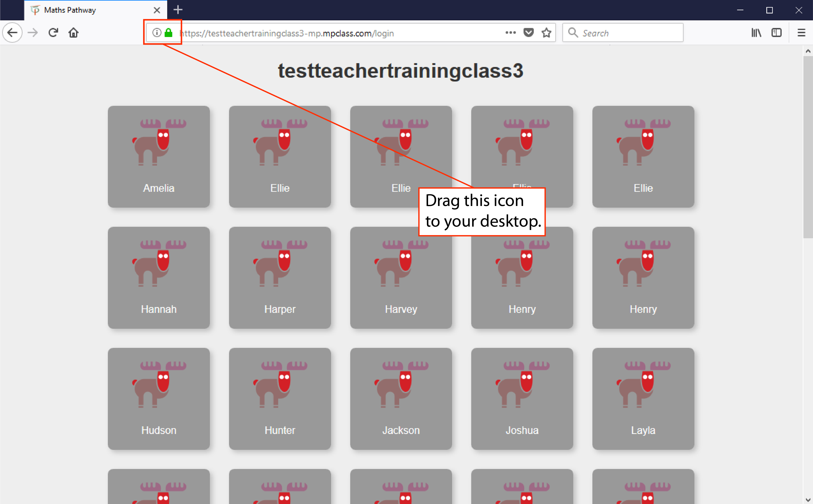Go back using the browser back arrow
813x504 pixels.
(12, 33)
